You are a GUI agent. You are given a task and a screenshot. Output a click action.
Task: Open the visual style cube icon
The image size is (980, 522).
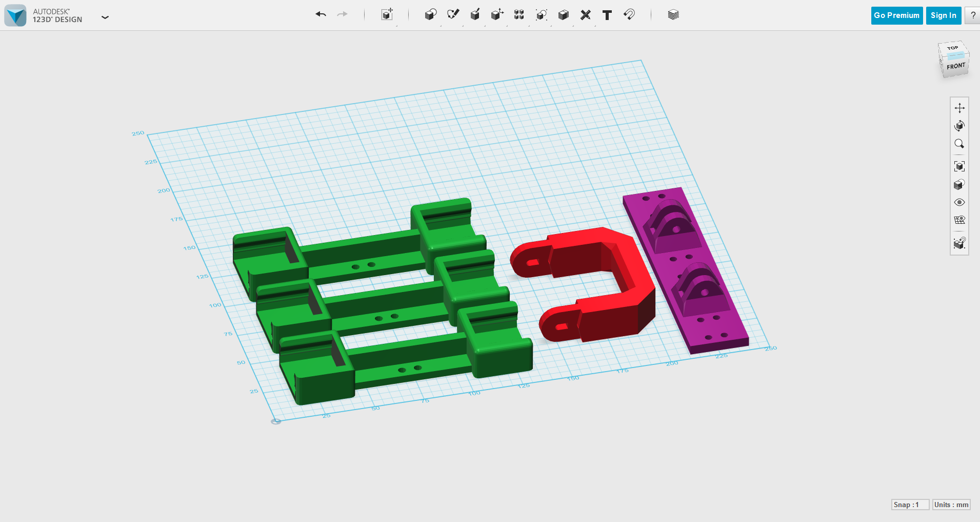pyautogui.click(x=959, y=184)
